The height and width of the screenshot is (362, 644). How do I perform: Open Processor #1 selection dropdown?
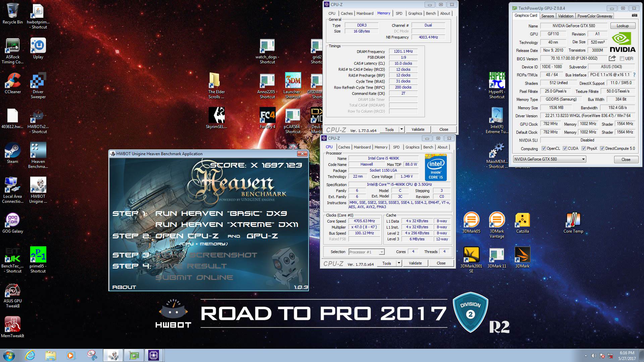pos(366,252)
